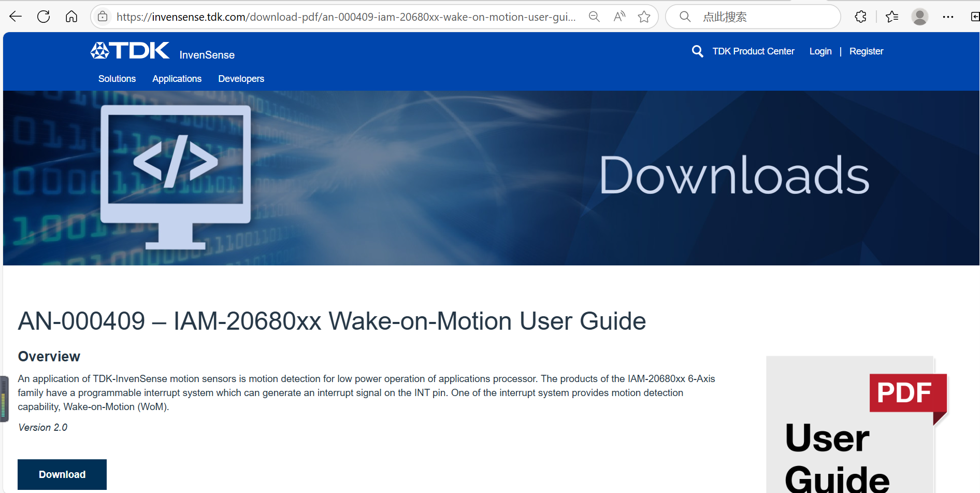The height and width of the screenshot is (493, 980).
Task: Click the Version 2.0 text
Action: (x=43, y=427)
